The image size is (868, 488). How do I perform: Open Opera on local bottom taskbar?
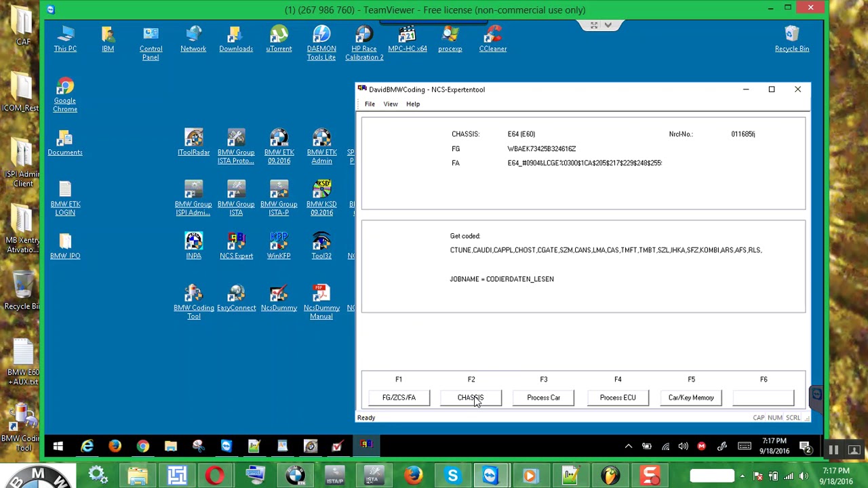216,476
